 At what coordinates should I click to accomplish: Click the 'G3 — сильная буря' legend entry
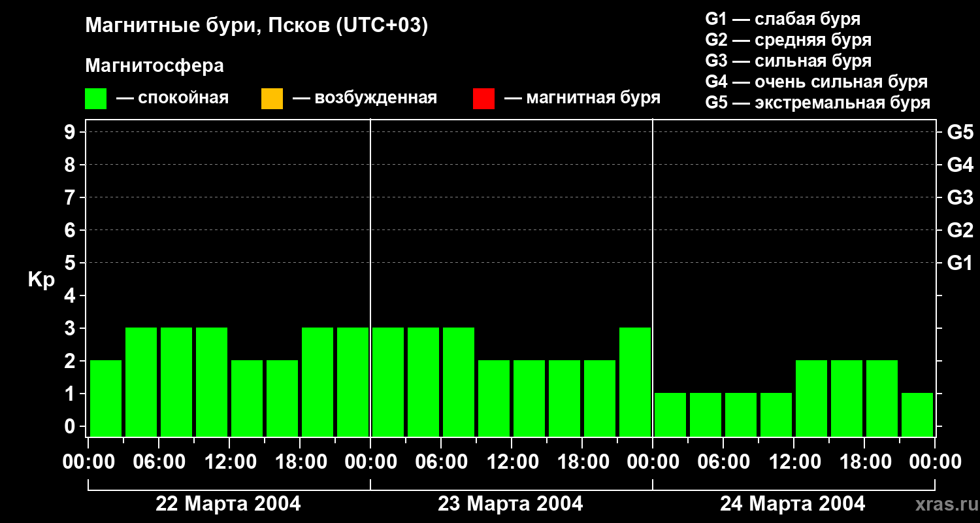[788, 61]
